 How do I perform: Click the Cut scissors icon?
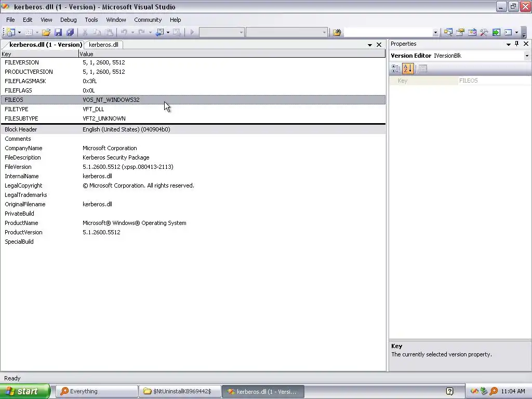point(85,32)
